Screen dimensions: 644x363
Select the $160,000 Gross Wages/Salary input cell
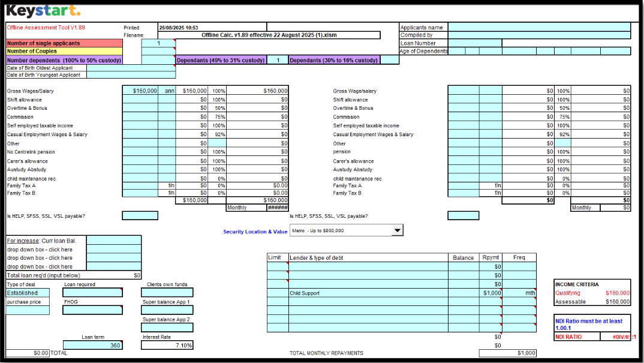[x=140, y=91]
